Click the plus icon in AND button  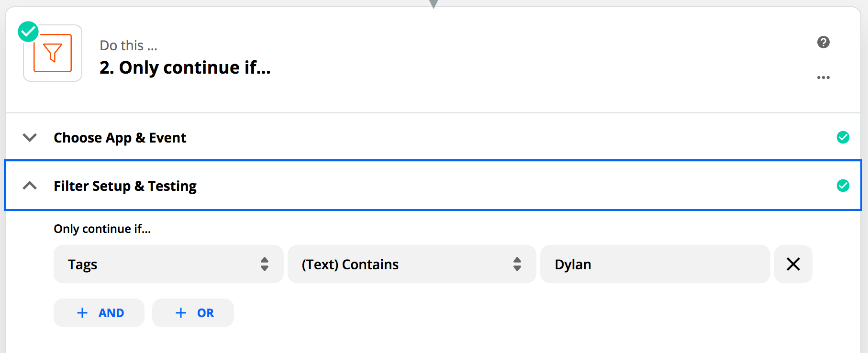(x=82, y=313)
